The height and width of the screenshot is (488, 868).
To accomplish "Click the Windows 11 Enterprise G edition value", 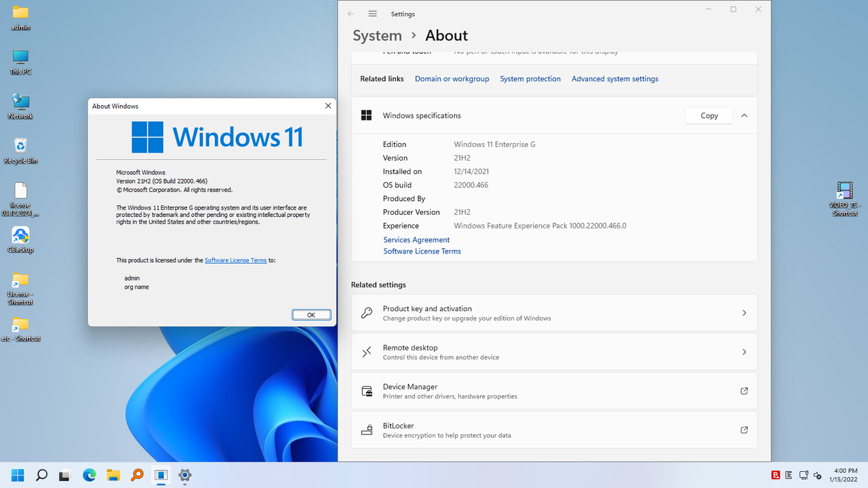I will tap(494, 144).
